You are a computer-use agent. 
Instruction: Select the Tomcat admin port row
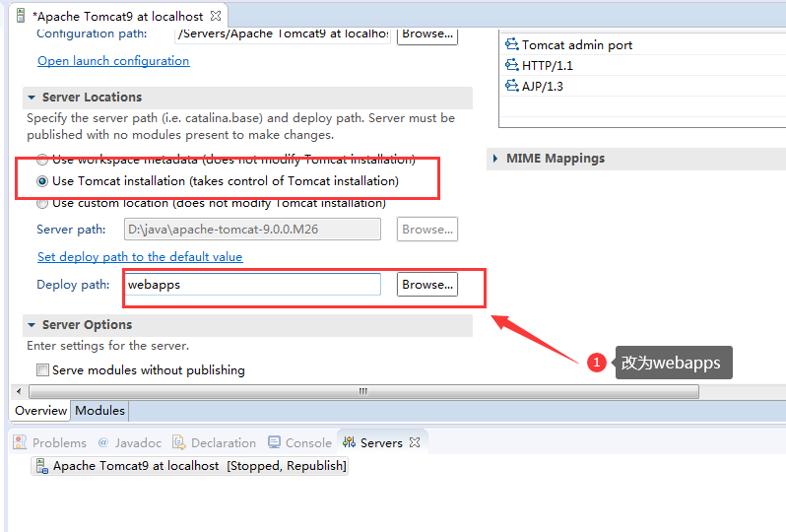tap(643, 44)
